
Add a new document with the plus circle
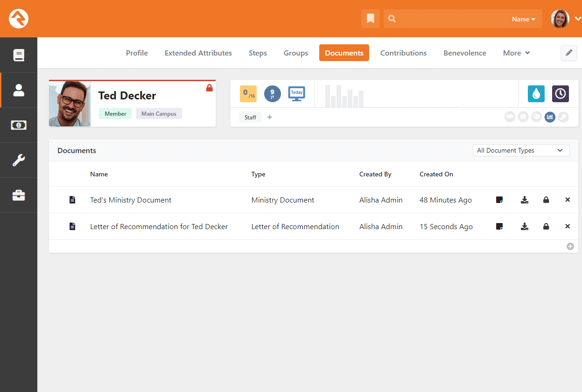point(570,246)
